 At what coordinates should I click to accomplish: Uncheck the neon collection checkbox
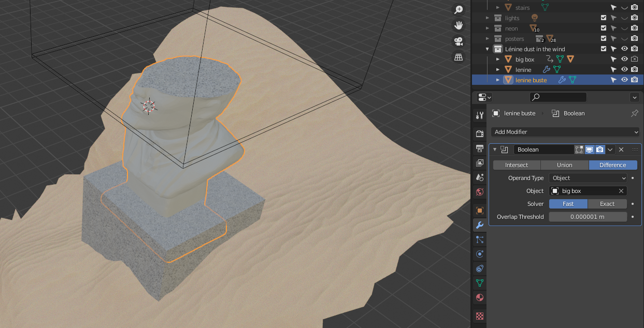pos(603,28)
